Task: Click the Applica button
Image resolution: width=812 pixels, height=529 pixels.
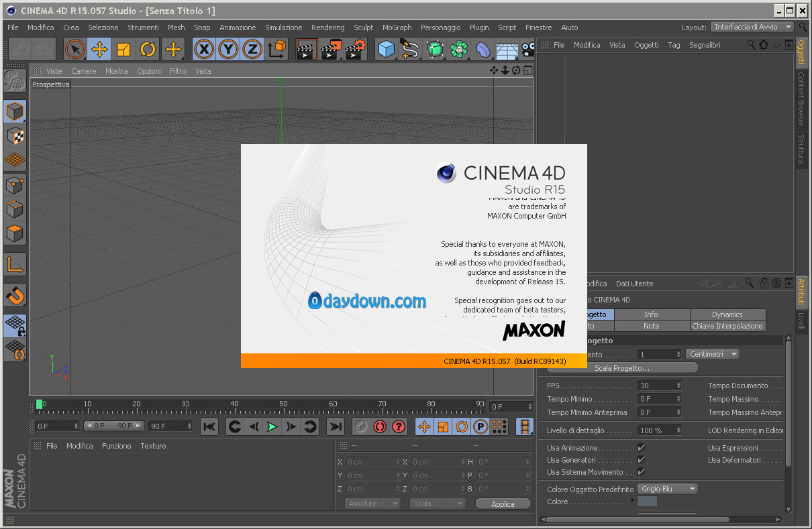Action: [503, 504]
